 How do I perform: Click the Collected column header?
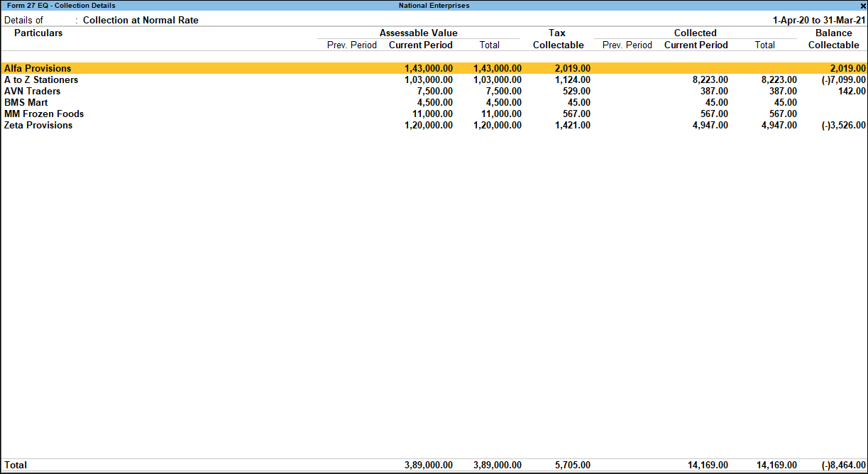[695, 33]
